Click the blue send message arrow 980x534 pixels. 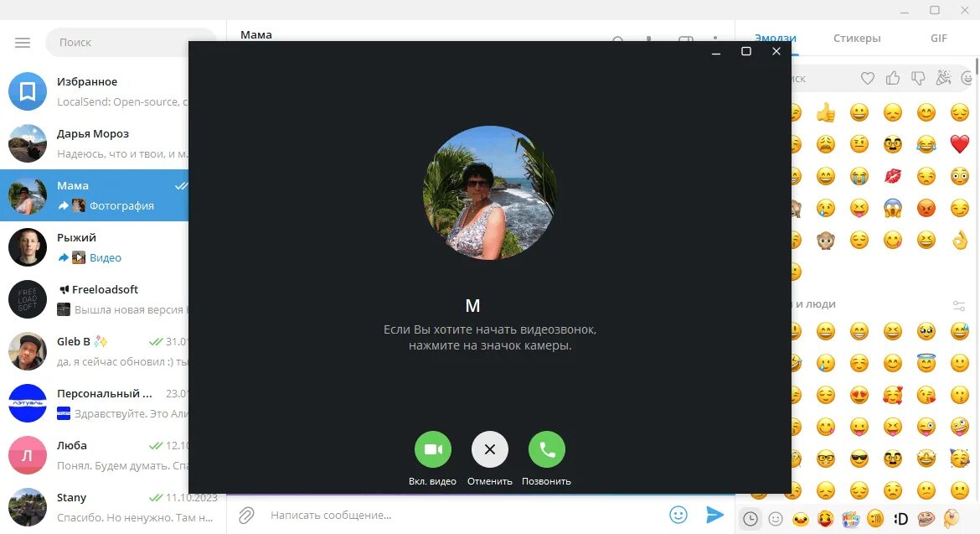click(x=714, y=515)
